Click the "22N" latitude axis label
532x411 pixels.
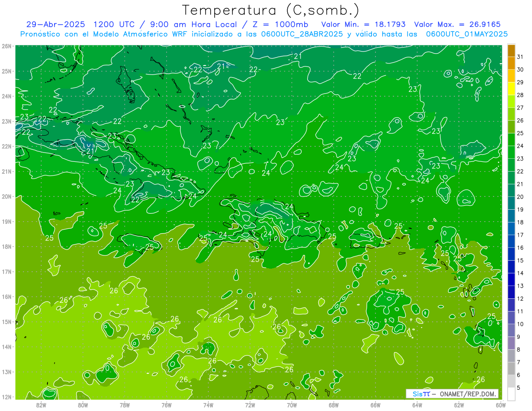pos(7,146)
